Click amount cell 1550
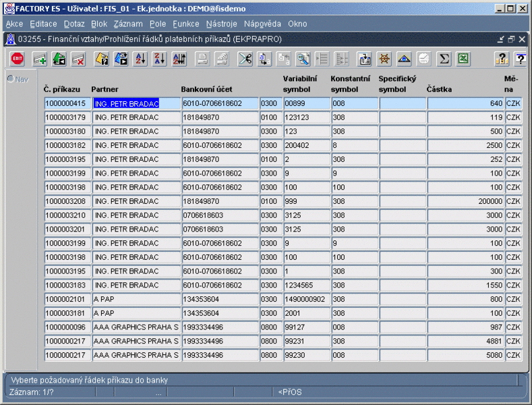The width and height of the screenshot is (532, 405). pos(465,285)
